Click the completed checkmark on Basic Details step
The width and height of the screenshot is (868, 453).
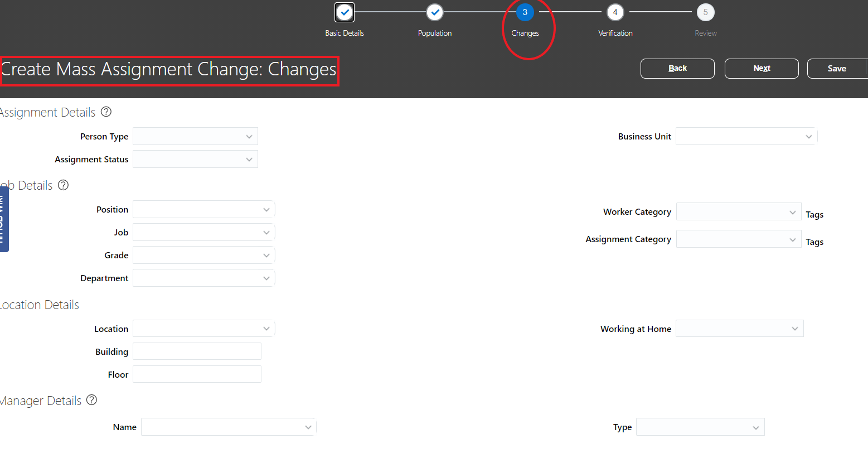[344, 12]
